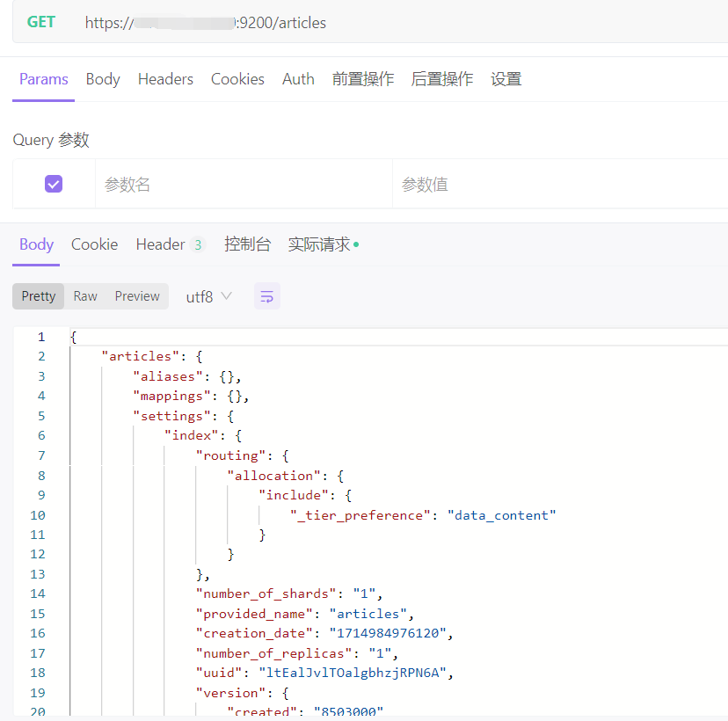This screenshot has width=728, height=721.
Task: Select the Cookies request tab
Action: click(237, 79)
